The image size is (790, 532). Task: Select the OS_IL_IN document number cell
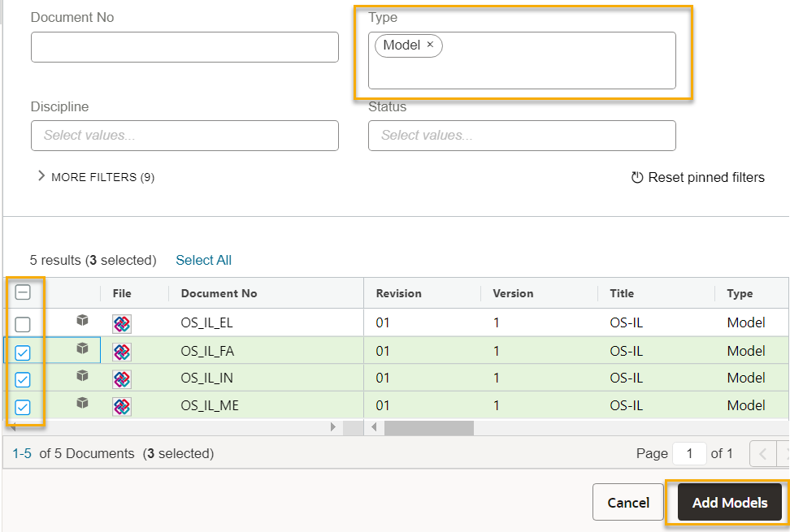point(206,378)
